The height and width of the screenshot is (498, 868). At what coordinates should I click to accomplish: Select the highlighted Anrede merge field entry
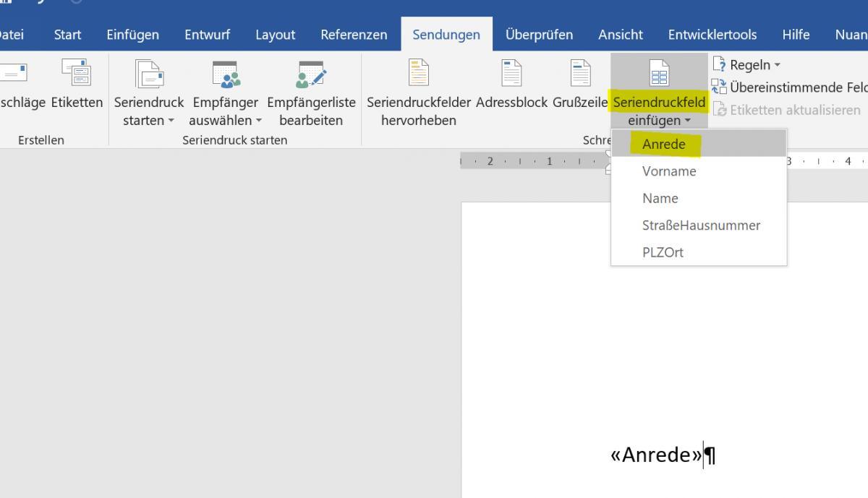coord(663,144)
